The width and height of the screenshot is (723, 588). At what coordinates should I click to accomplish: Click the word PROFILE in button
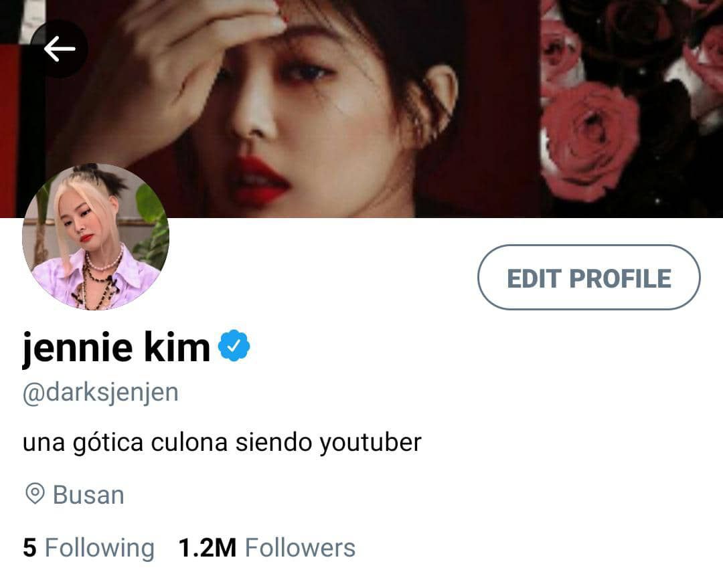(x=620, y=278)
